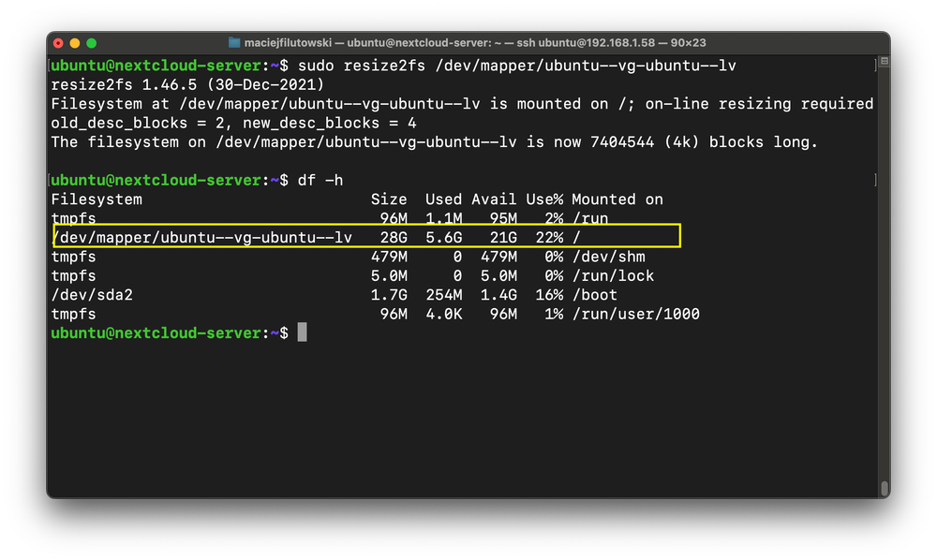Click the 22% usage value
The width and height of the screenshot is (937, 560).
pos(548,238)
